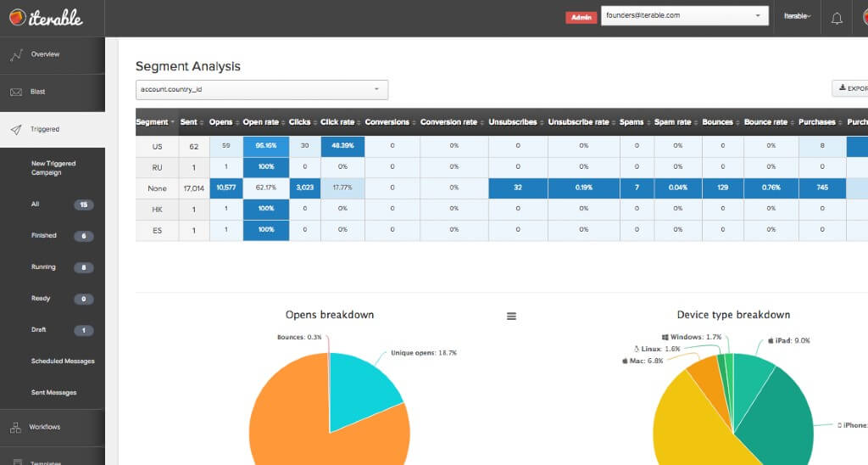Open the founders@iterable.com account dropdown

[x=685, y=15]
